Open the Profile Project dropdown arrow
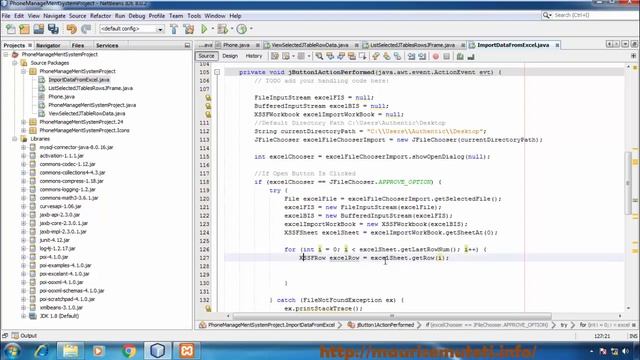The image size is (640, 360). (251, 29)
